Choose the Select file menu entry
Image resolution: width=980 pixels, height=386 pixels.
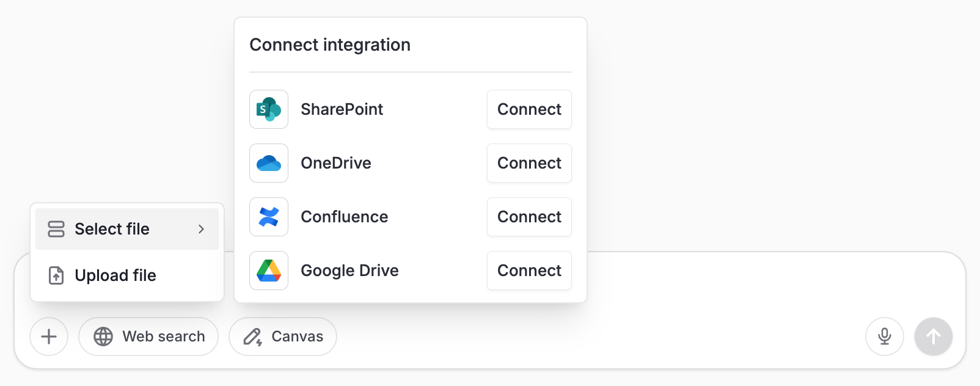pyautogui.click(x=127, y=229)
